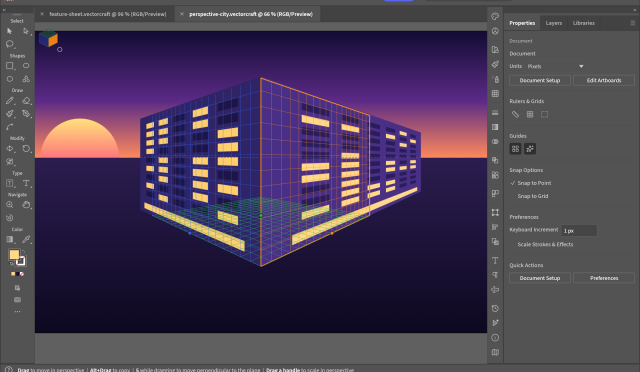Select the Pencil draw tool
Image resolution: width=640 pixels, height=372 pixels.
coord(10,101)
